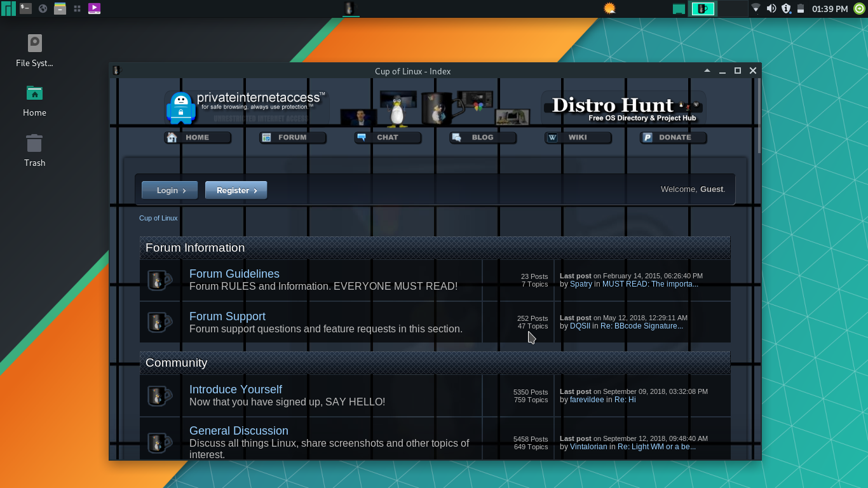The image size is (868, 488).
Task: Open the Home folder desktop icon
Action: point(34,100)
